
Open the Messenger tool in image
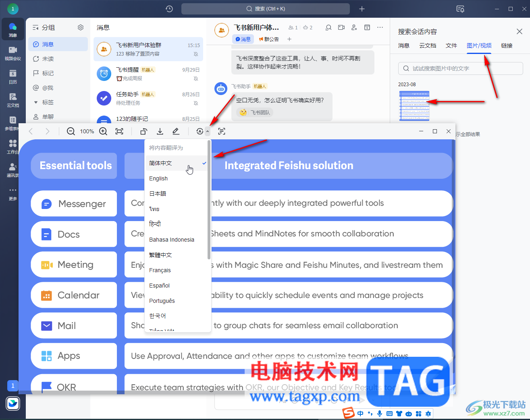74,204
